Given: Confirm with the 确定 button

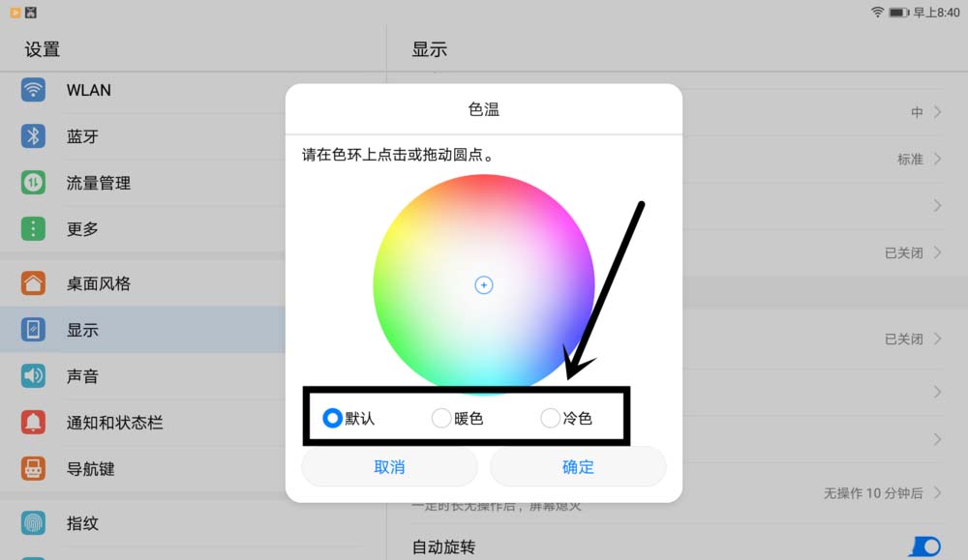Looking at the screenshot, I should pos(578,467).
